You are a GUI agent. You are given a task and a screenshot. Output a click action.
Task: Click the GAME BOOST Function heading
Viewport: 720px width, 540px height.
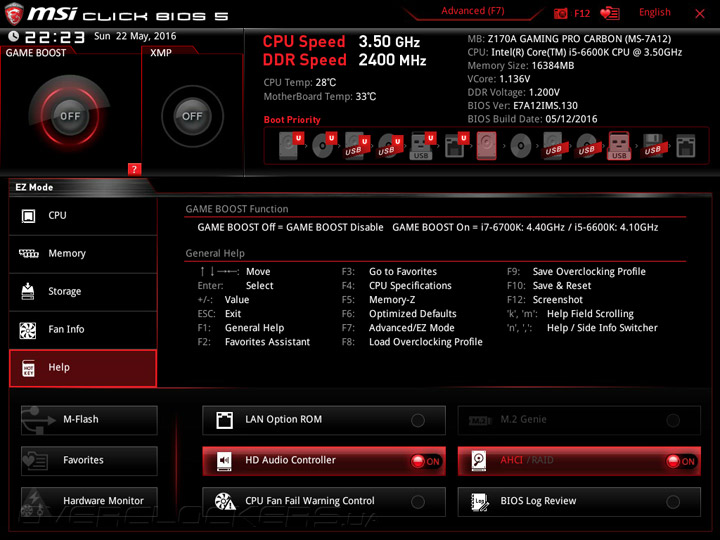pos(237,209)
